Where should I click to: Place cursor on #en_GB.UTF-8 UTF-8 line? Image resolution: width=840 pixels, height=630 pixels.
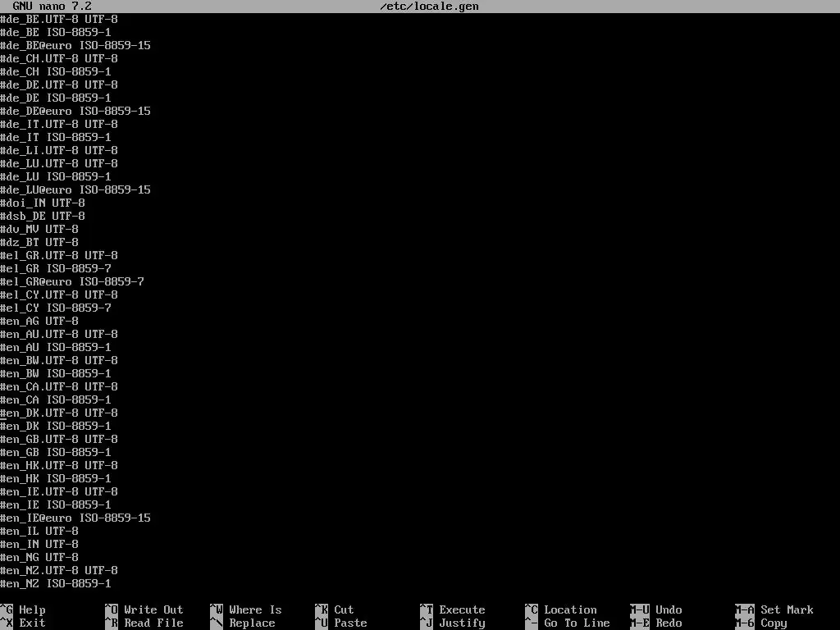[59, 440]
